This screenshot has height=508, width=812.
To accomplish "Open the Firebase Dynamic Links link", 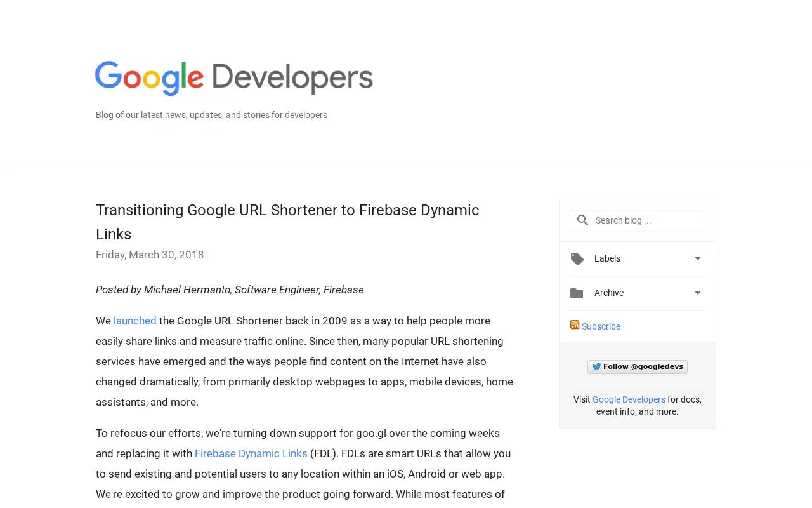I will [251, 453].
